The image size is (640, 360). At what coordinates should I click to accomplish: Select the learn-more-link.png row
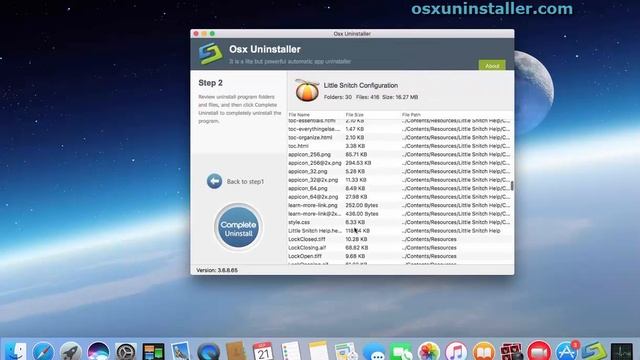[x=400, y=205]
